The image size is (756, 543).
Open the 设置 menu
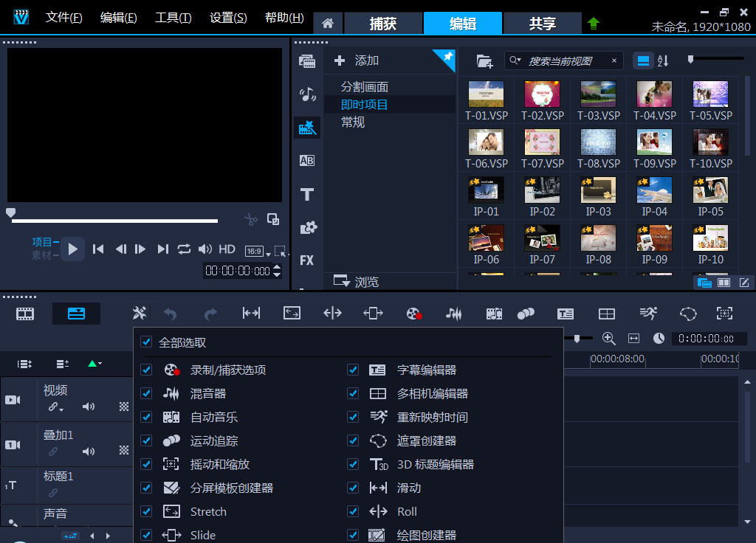pyautogui.click(x=228, y=18)
